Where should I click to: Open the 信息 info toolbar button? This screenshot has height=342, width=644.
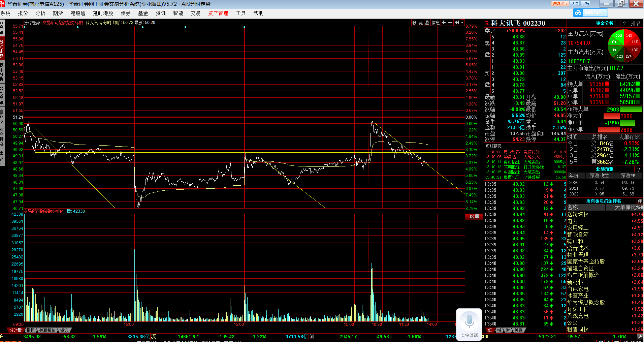(x=436, y=23)
